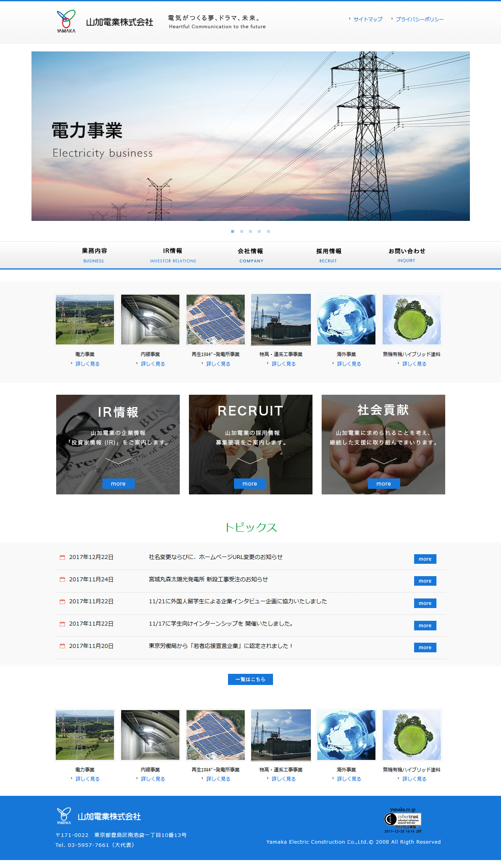Click calendar icon in インターンシップ news row

[x=62, y=624]
